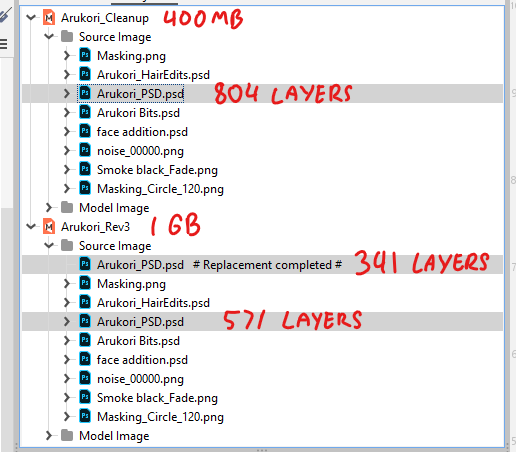Collapse the Arukori_Cleanup model node
Screen dimensions: 516x452
point(31,17)
